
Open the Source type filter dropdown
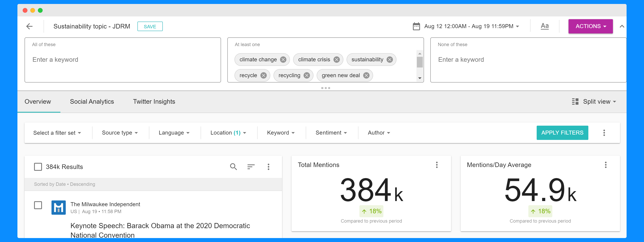[x=120, y=133]
